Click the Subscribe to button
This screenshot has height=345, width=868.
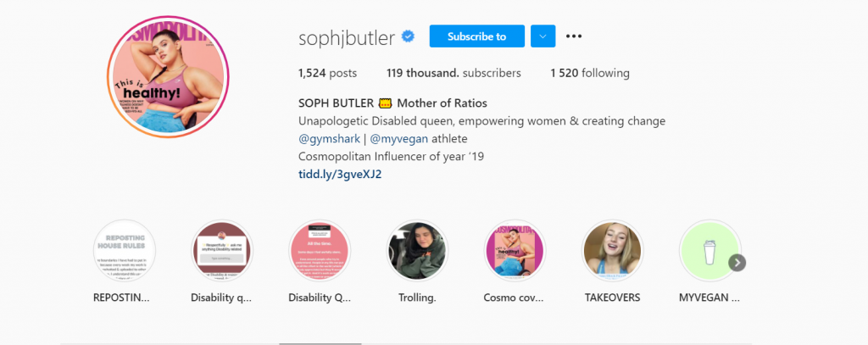(x=476, y=36)
